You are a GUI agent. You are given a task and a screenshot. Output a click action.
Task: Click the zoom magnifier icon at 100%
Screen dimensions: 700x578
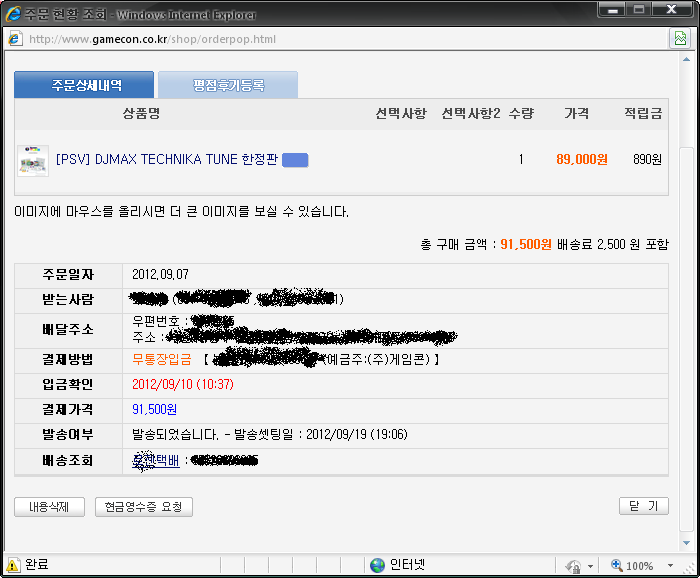point(617,565)
